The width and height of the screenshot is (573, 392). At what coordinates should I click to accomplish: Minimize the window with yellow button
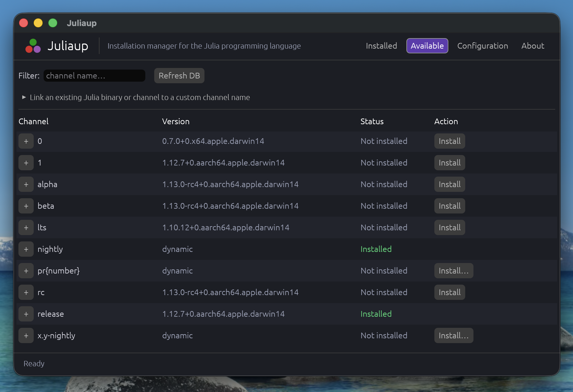38,23
